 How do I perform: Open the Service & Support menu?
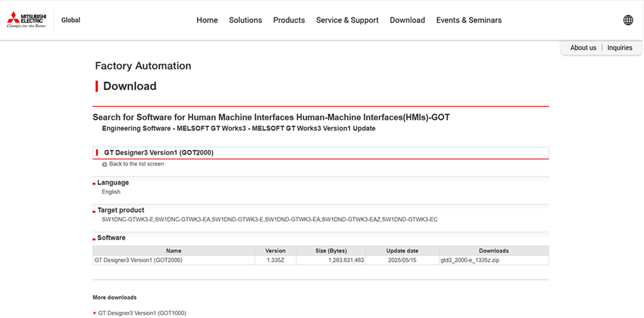click(347, 20)
